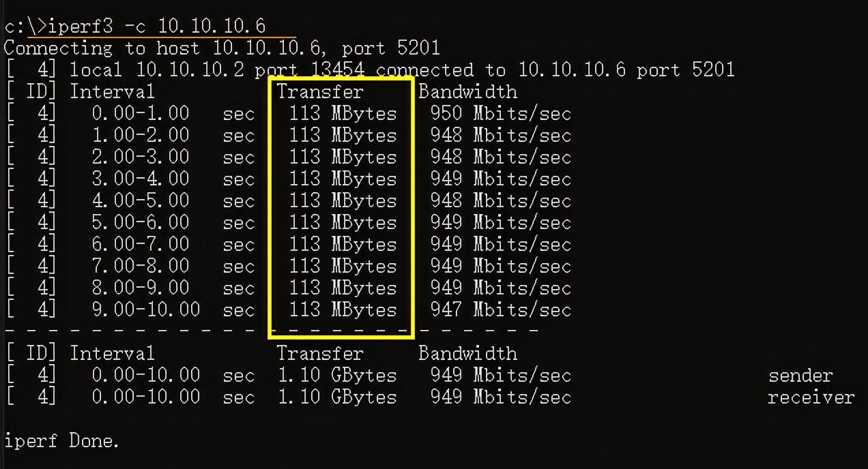Click the 950 Mbits/sec bandwidth value

click(x=500, y=113)
